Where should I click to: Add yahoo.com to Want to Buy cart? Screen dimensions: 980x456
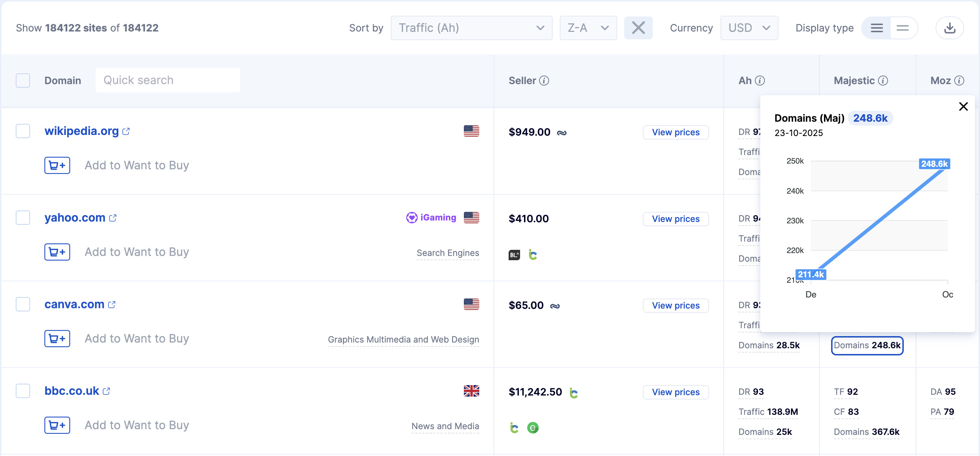click(x=57, y=252)
